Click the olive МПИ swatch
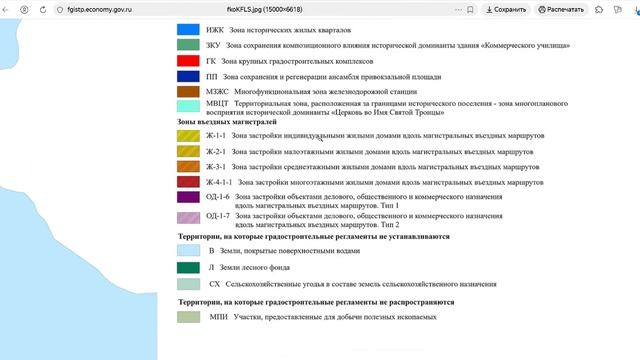The image size is (640, 360). click(x=188, y=317)
